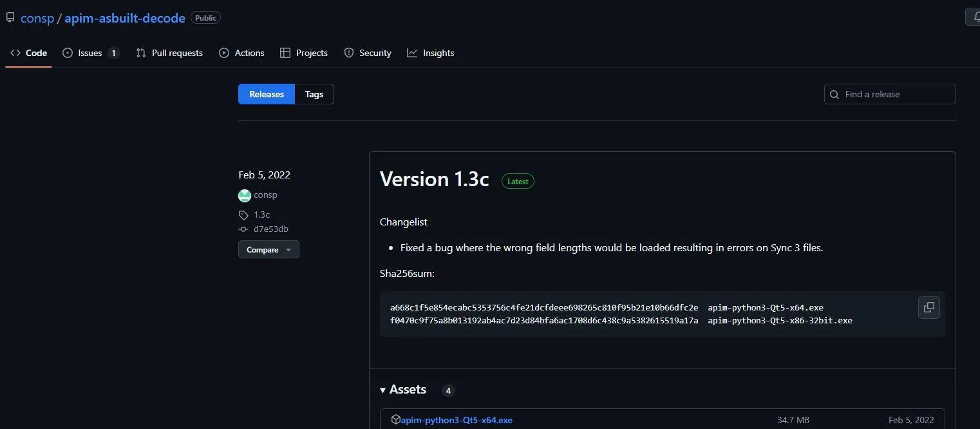Open the consp author profile link
This screenshot has width=980, height=429.
(265, 195)
